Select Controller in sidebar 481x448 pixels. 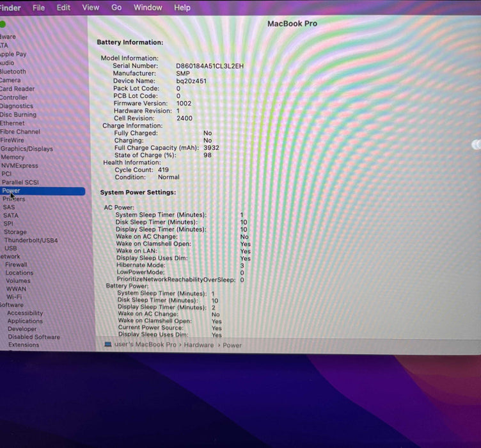point(14,97)
